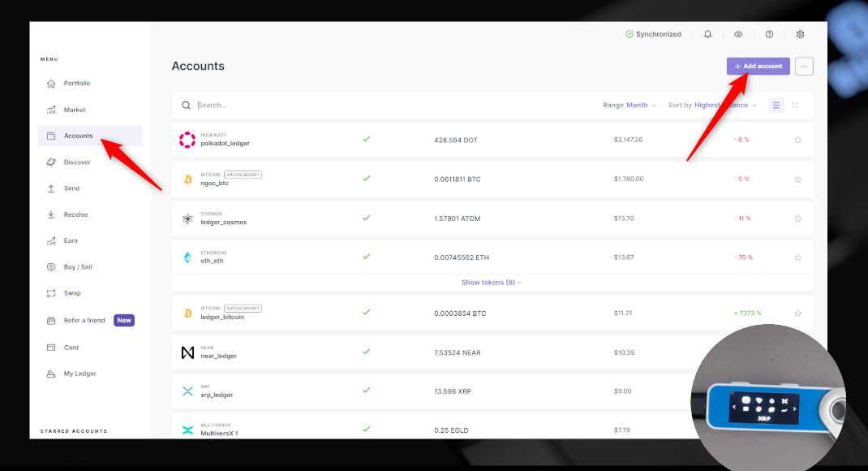Click the MultiversX logo icon

click(x=187, y=430)
